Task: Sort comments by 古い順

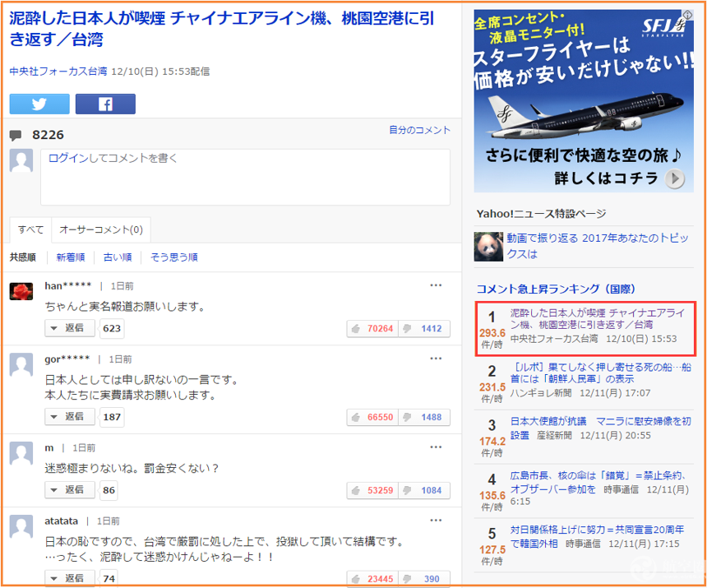Action: click(118, 257)
